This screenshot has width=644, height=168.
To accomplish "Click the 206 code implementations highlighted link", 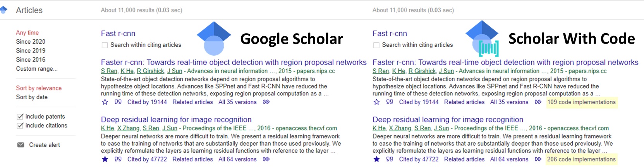I will click(x=581, y=159).
